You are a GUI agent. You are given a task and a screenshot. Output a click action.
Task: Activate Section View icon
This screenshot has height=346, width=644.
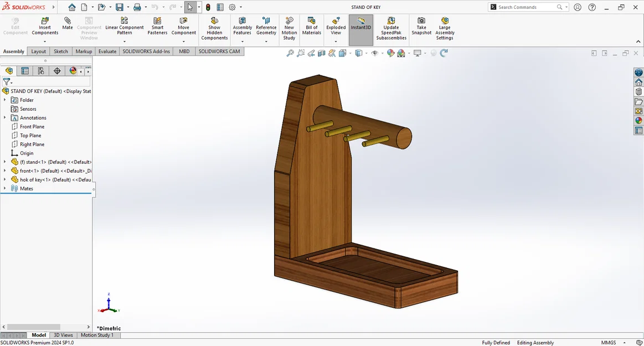pos(322,53)
